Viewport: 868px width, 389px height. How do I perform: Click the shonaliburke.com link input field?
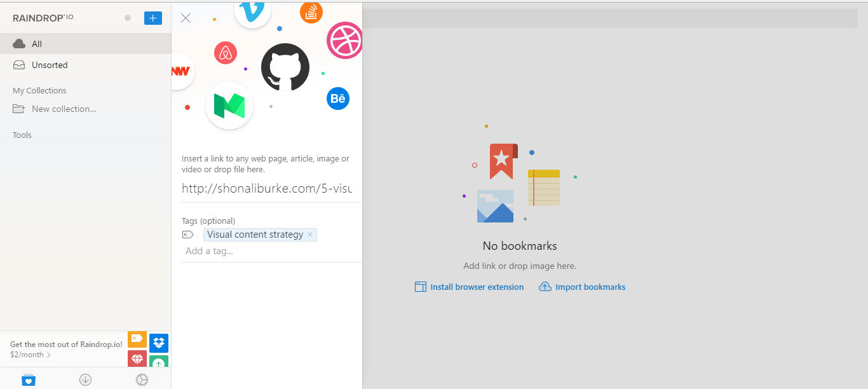click(267, 188)
